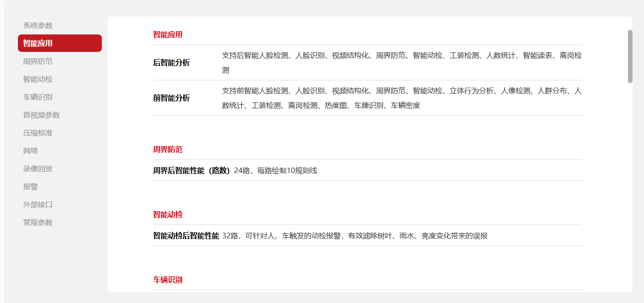Click the red 智能应用 section heading

(x=168, y=34)
